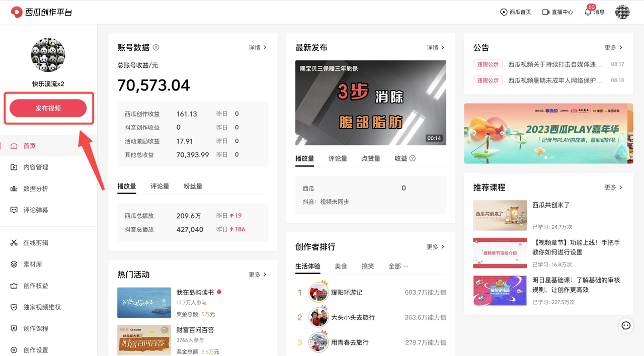Image resolution: width=644 pixels, height=356 pixels.
Task: Click the 创作课程 icon in sidebar
Action: click(14, 328)
